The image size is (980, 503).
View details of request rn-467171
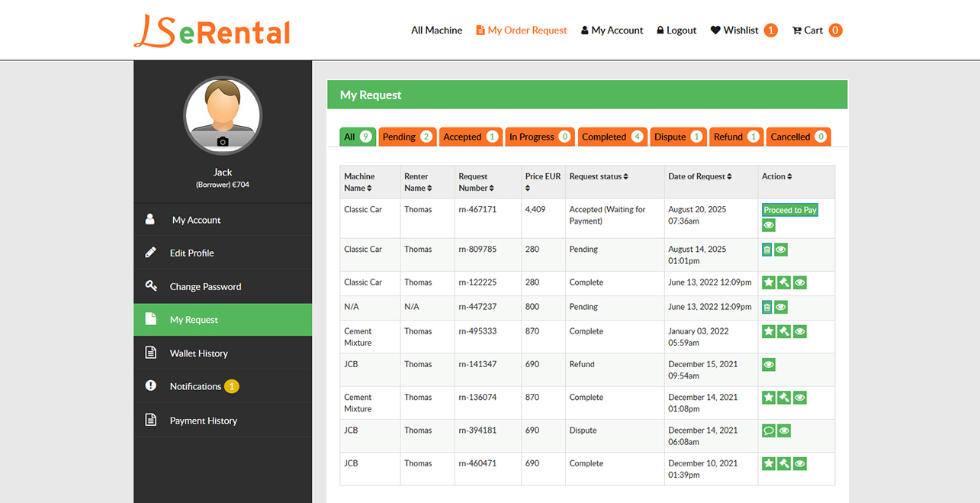768,225
